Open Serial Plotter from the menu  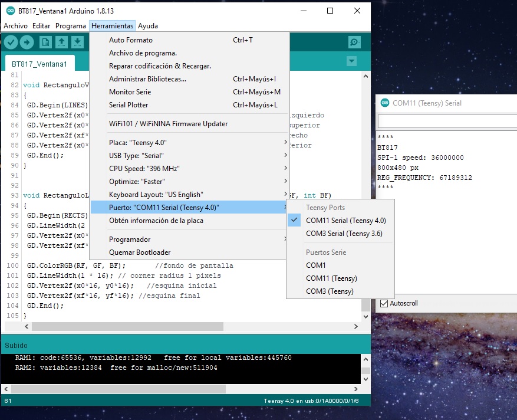pos(190,104)
